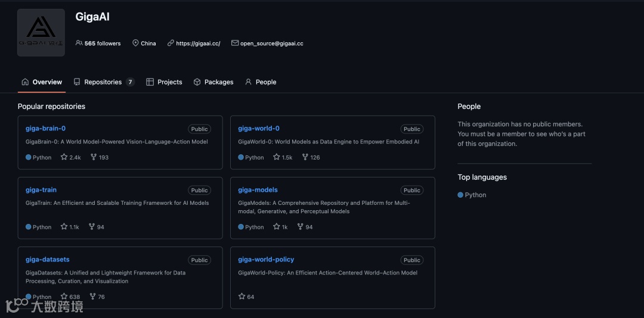Click the Projects table icon
Viewport: 644px width, 318px height.
[150, 82]
